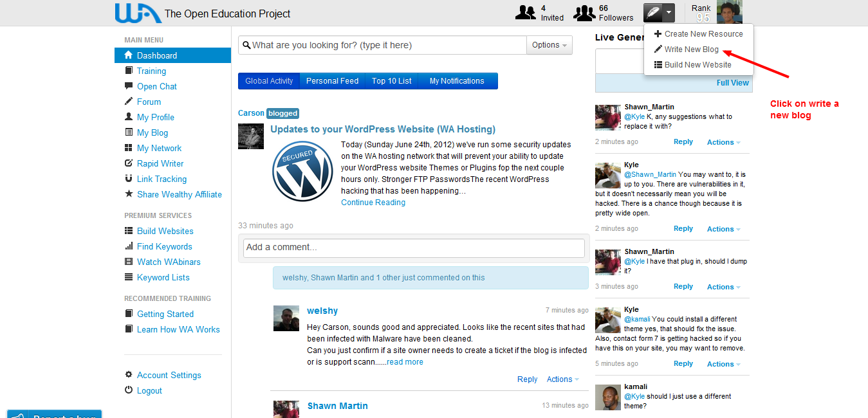Expand Actions on Shawn_Martin's 2 minutes ago message

tap(724, 142)
